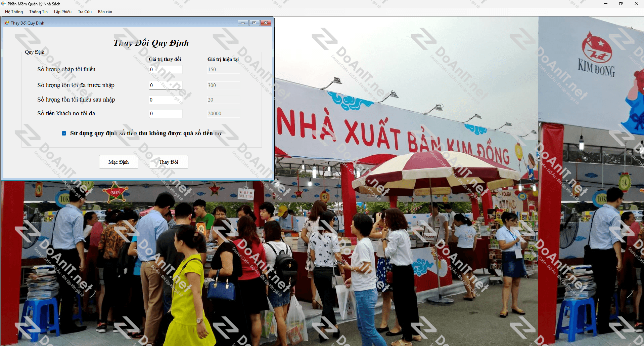
Task: Click the Số tiền khách nợ tối đa label
Action: 66,113
